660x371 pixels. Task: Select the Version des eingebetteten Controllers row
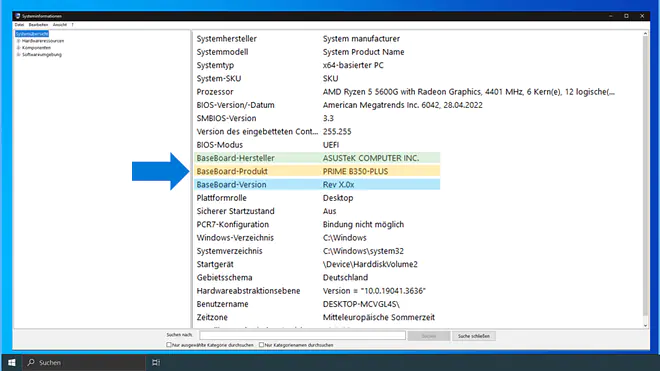coord(418,131)
